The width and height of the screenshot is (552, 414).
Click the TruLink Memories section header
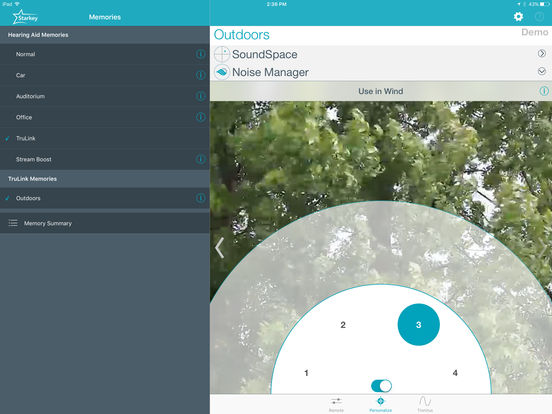coord(105,178)
